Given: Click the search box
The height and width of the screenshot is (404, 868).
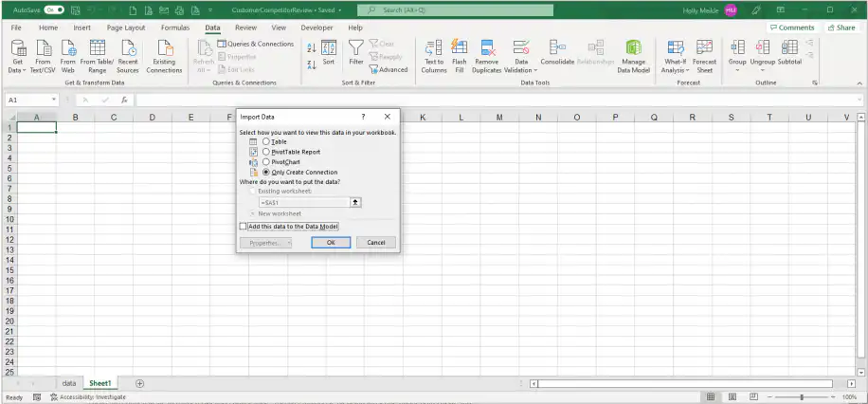Looking at the screenshot, I should click(455, 10).
